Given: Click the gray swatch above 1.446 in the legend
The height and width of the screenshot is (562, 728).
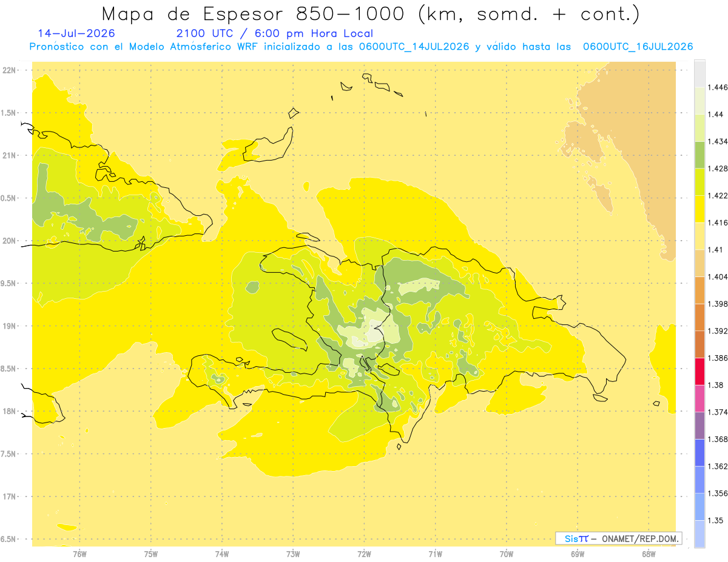Looking at the screenshot, I should coord(699,73).
